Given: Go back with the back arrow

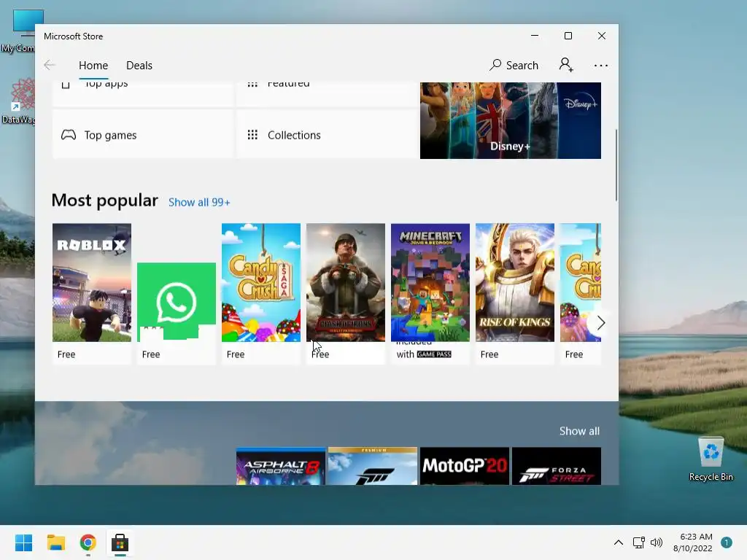Looking at the screenshot, I should [x=49, y=65].
